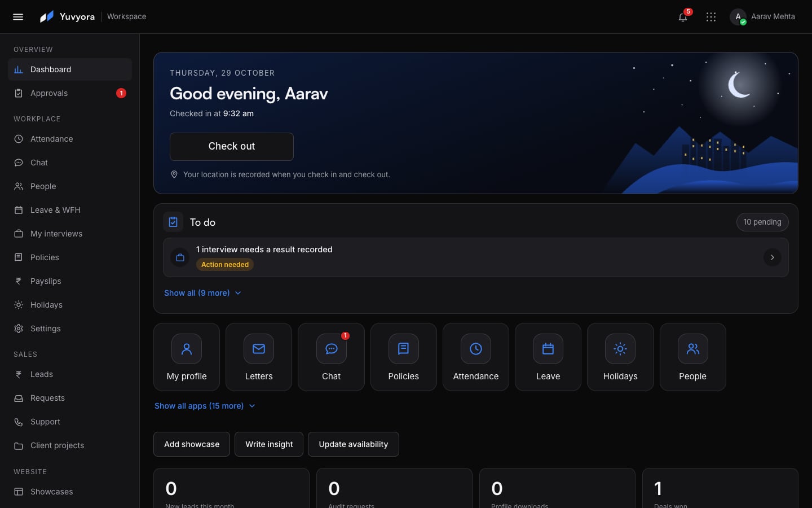Open Settings in the sidebar
Image resolution: width=812 pixels, height=508 pixels.
[70, 329]
